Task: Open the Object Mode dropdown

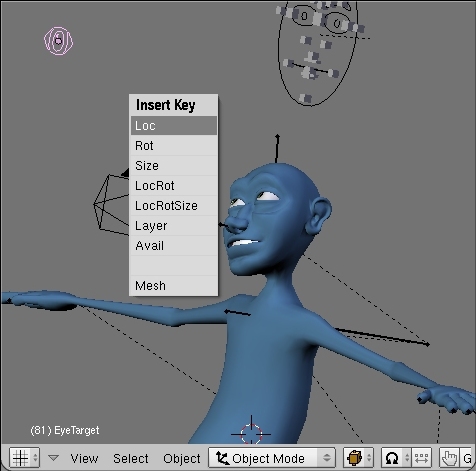Action: point(272,458)
